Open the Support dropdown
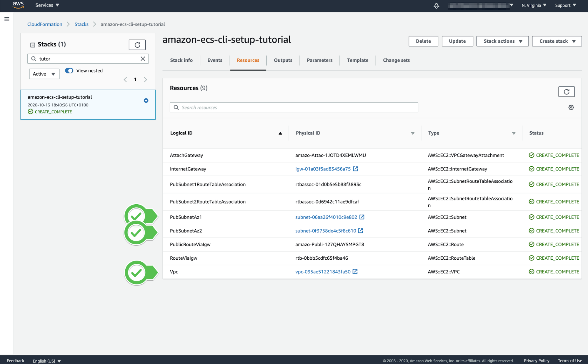 click(x=565, y=5)
